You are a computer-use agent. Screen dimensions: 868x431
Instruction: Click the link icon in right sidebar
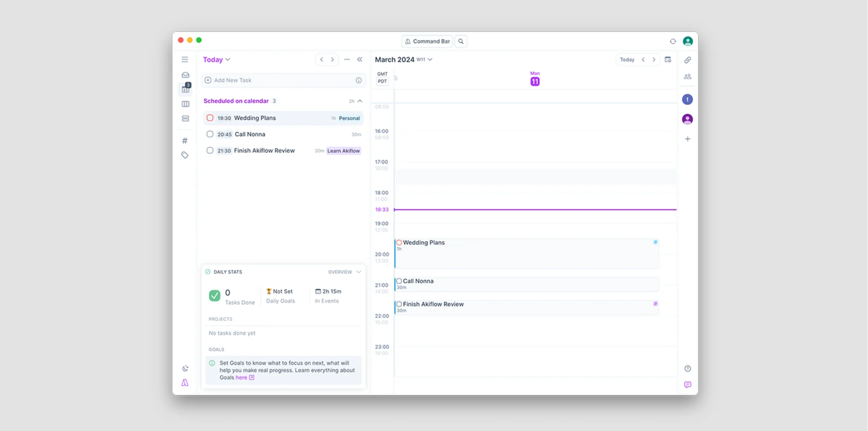(688, 60)
